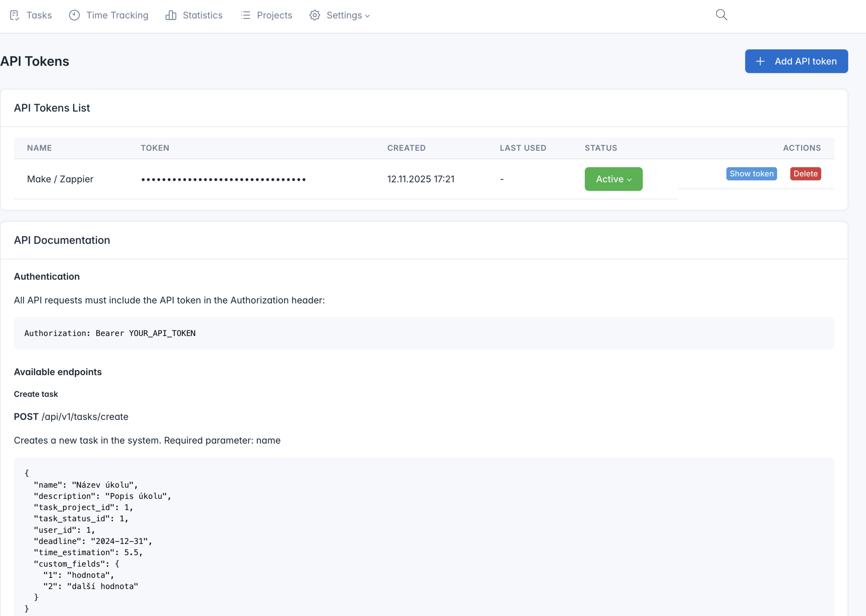
Task: Click the Time Tracking clock icon
Action: 74,15
